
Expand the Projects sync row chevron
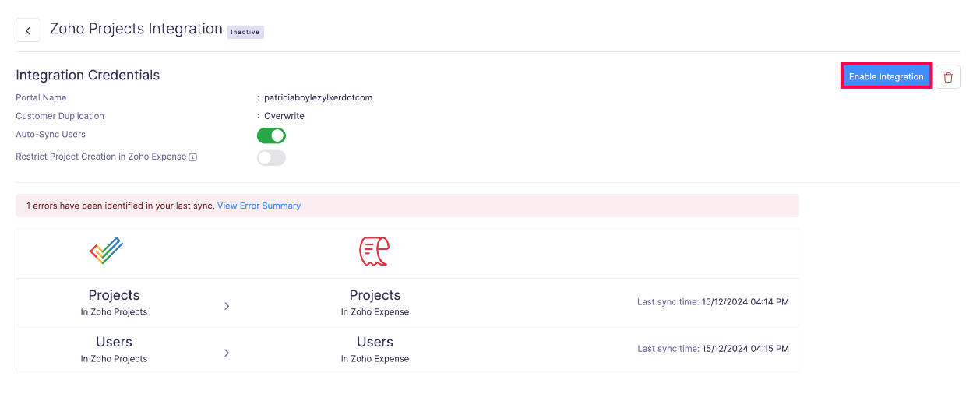click(x=227, y=306)
